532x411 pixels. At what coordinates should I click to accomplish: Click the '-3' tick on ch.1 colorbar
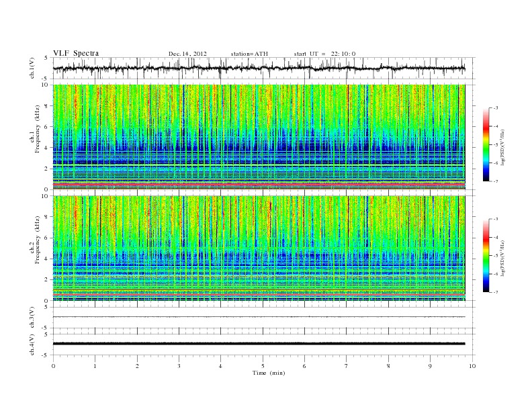pos(495,108)
